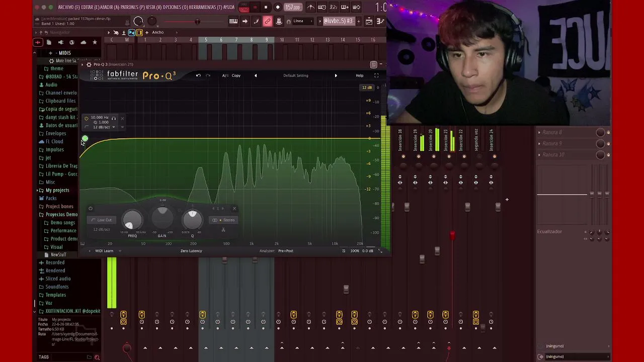
Task: Select the highlighted blue playlist tool icon
Action: point(131,33)
